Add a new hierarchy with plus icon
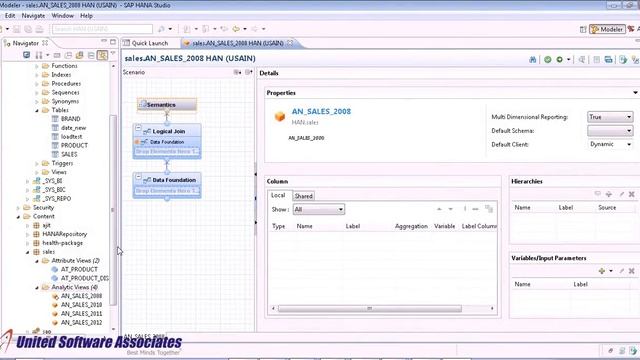 [609, 194]
